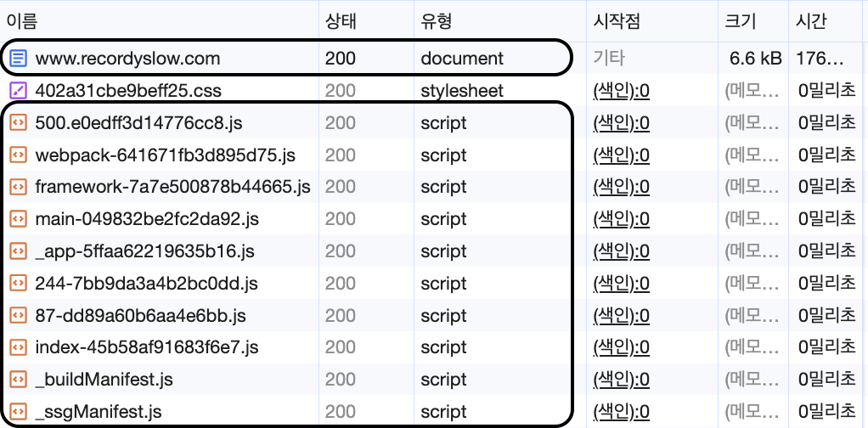Click the 0밀리초 time of _ssgManifest.js
Image resolution: width=868 pixels, height=428 pixels.
click(827, 412)
